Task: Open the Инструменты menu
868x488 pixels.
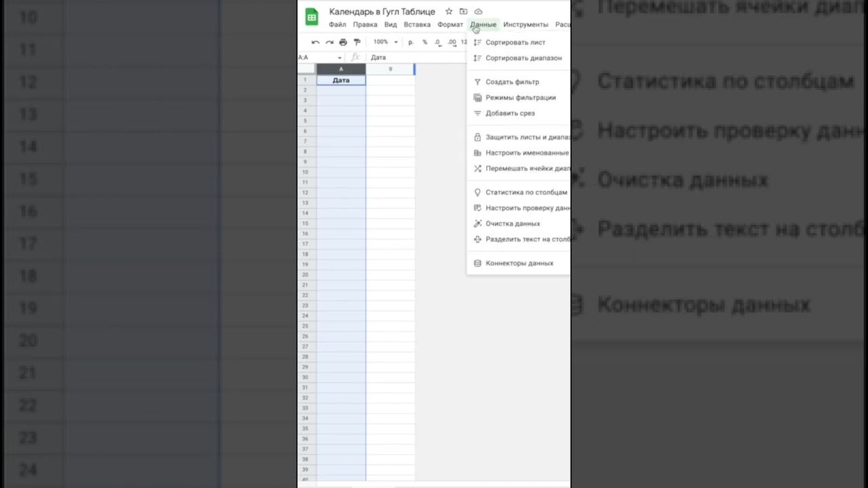Action: pos(526,24)
